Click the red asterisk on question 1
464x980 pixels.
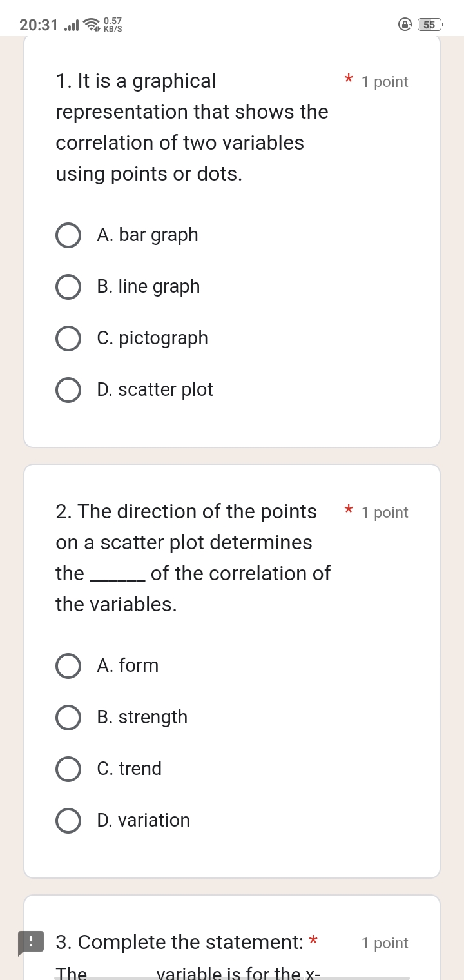click(x=348, y=80)
